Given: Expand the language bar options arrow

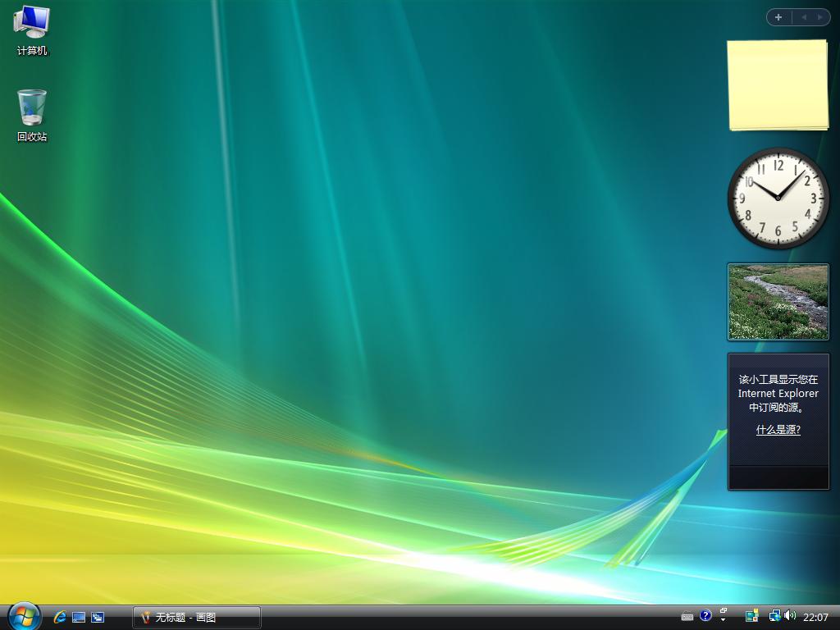Looking at the screenshot, I should point(724,620).
